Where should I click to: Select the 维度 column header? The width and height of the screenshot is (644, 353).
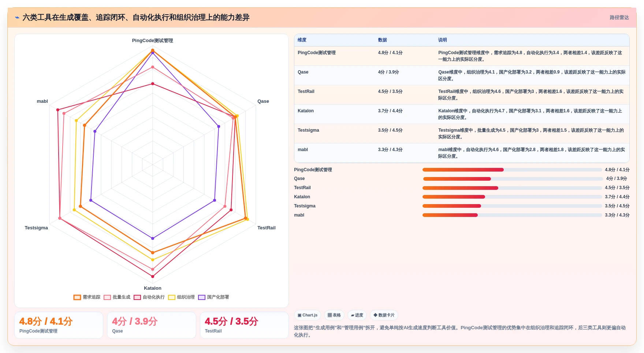(x=302, y=40)
